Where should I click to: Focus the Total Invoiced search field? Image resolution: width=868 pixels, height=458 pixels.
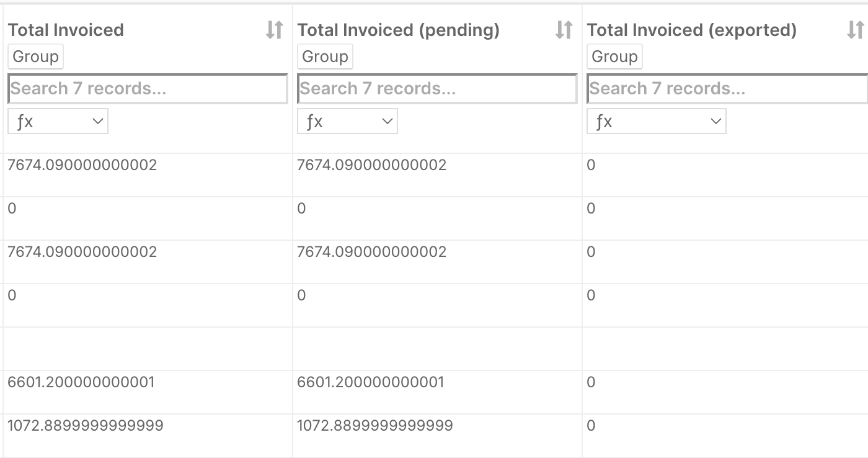tap(148, 89)
